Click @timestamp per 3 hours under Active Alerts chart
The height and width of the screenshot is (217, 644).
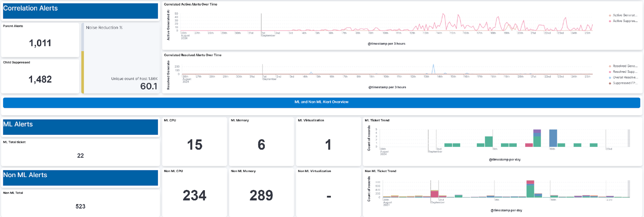387,44
